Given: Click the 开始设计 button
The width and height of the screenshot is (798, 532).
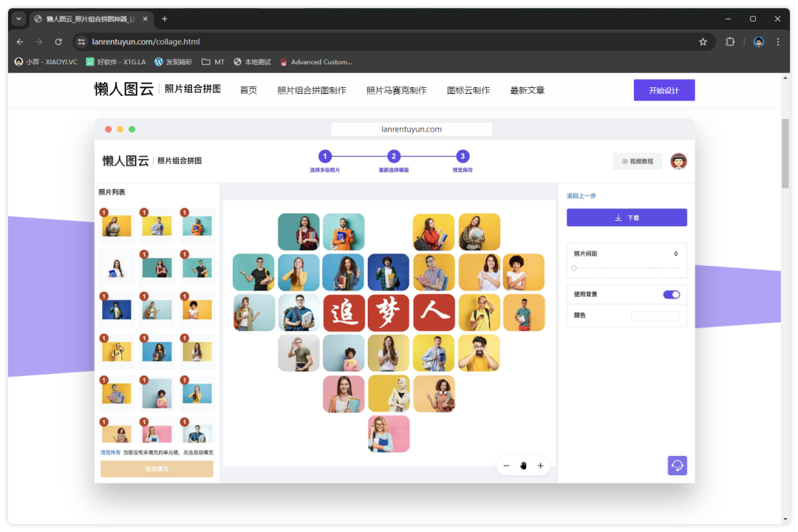Looking at the screenshot, I should coord(664,90).
